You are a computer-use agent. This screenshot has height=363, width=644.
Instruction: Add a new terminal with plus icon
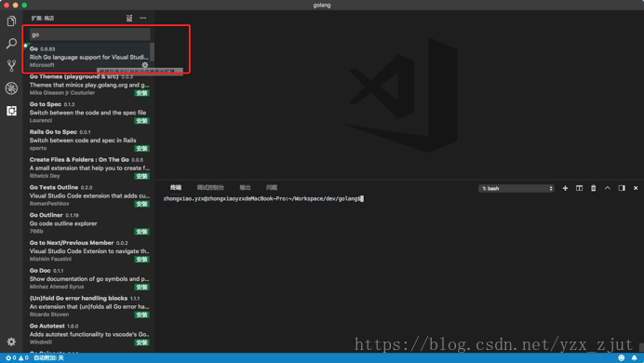pyautogui.click(x=565, y=188)
